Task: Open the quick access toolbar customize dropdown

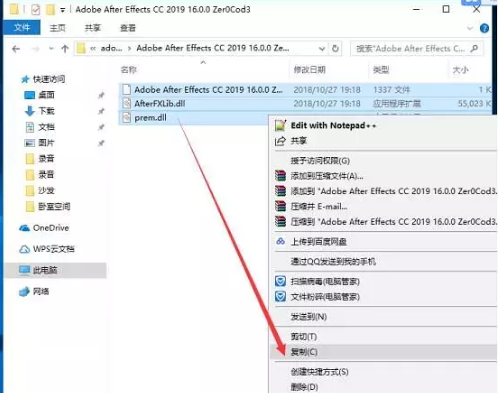Action: pyautogui.click(x=62, y=10)
